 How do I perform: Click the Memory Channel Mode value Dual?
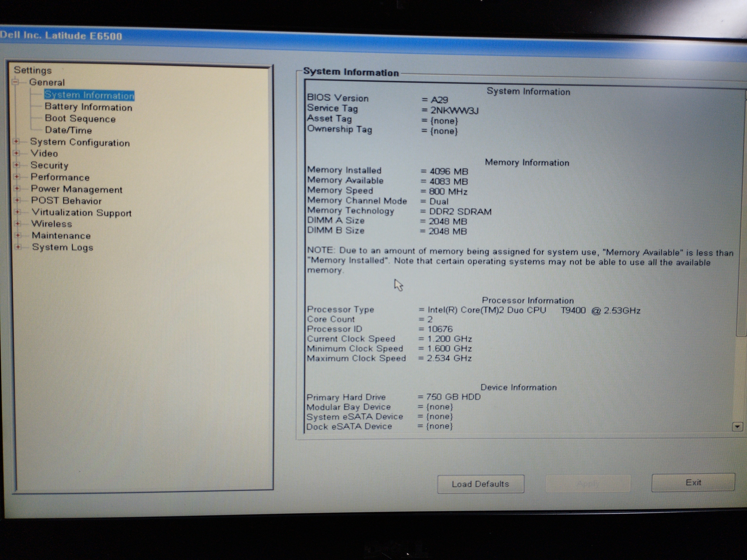[439, 201]
